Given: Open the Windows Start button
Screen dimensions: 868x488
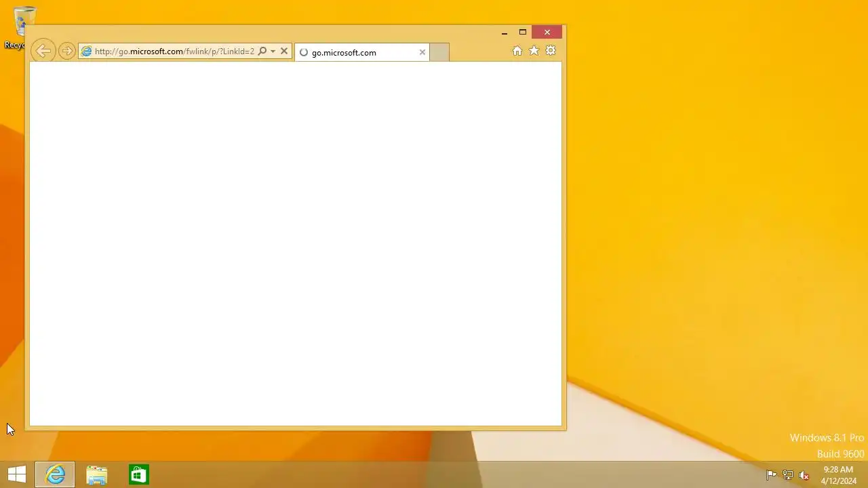Looking at the screenshot, I should click(17, 474).
